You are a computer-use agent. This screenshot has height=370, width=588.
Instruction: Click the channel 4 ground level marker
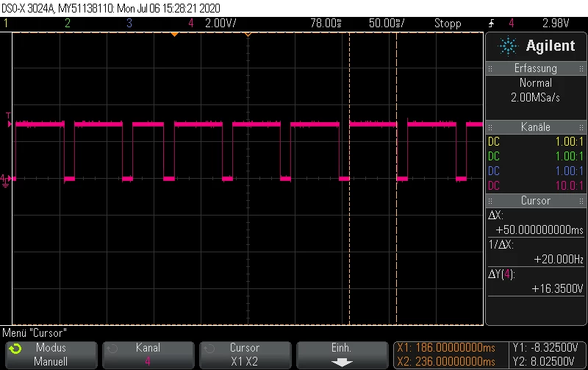[x=6, y=180]
